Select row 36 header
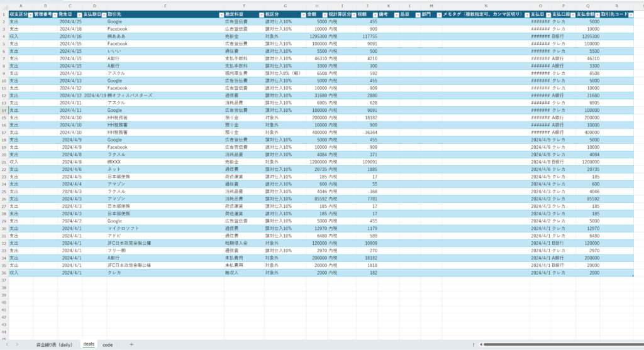The image size is (644, 350). 4,273
